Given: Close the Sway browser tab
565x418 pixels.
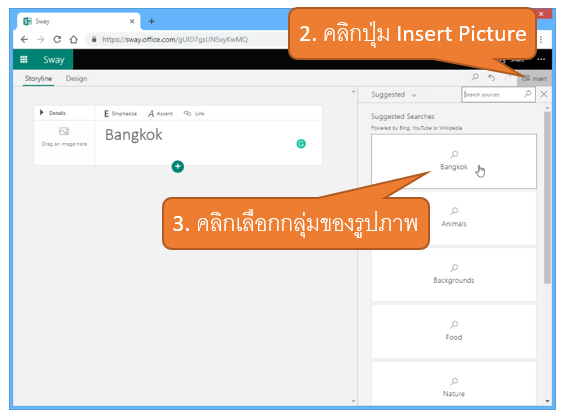Looking at the screenshot, I should [132, 21].
